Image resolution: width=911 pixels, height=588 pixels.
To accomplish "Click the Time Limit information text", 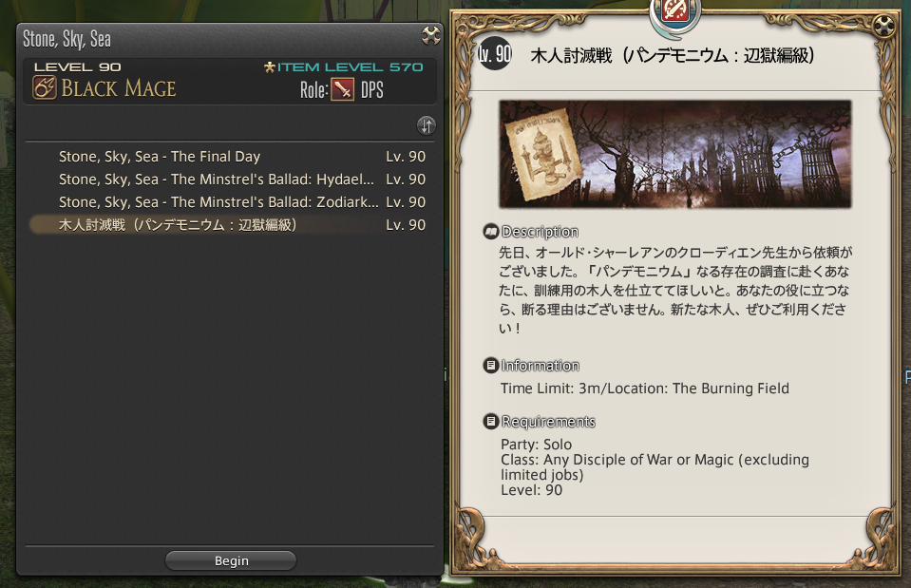I will point(645,389).
